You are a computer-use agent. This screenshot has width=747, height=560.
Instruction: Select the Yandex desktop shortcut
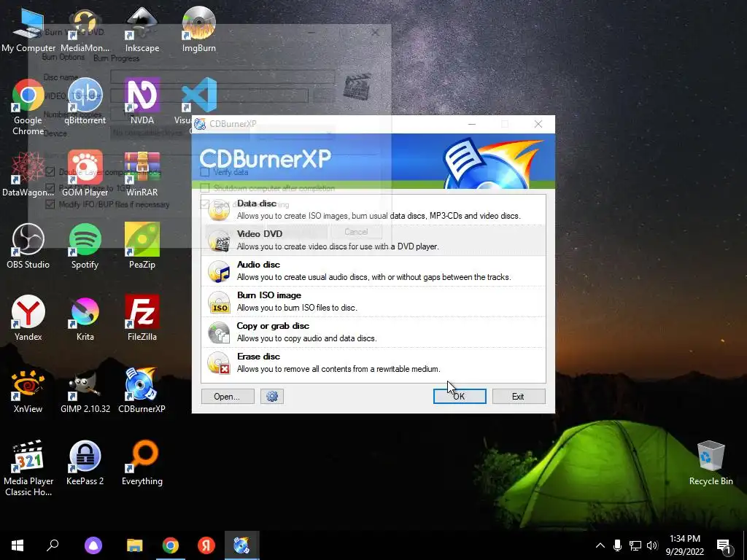pos(28,319)
